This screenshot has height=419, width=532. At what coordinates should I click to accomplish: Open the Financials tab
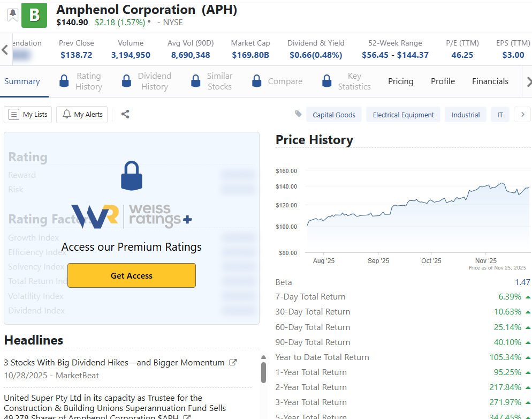[490, 81]
